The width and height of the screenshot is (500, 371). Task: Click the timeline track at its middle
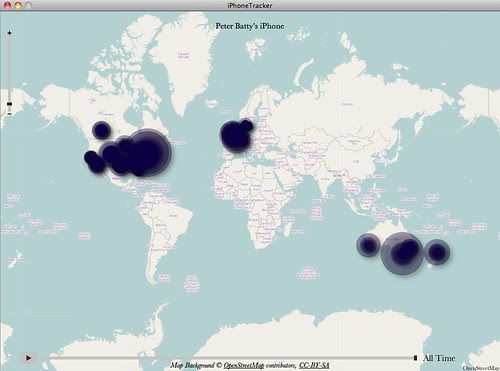point(227,358)
